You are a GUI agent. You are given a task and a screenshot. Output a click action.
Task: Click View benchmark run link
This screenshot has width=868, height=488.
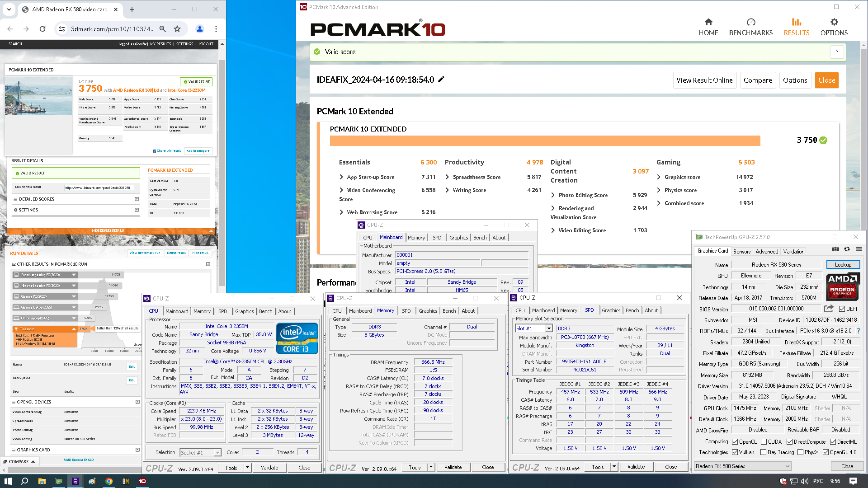tap(145, 253)
